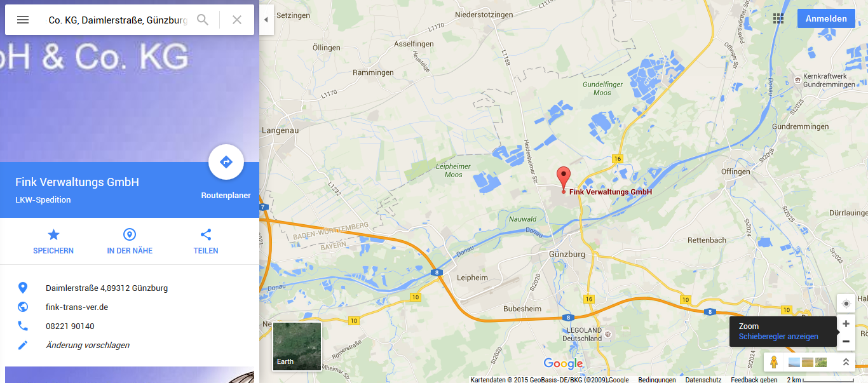Expand imagery strip with double chevron

[846, 362]
